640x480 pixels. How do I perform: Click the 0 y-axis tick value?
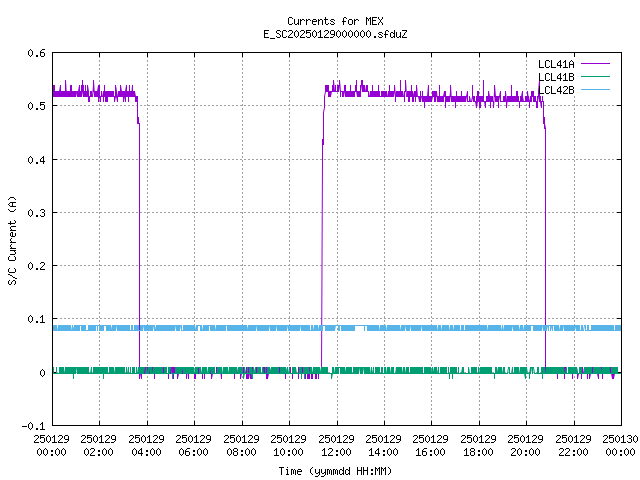[42, 373]
